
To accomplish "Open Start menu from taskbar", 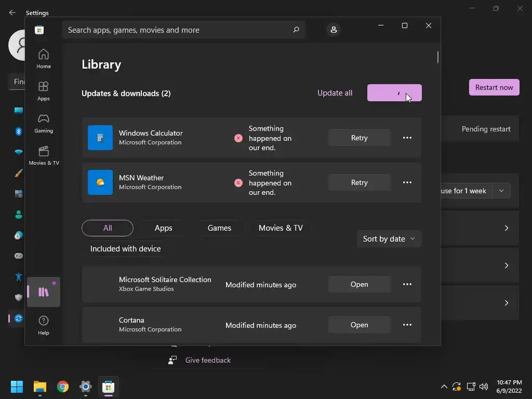I will 17,387.
